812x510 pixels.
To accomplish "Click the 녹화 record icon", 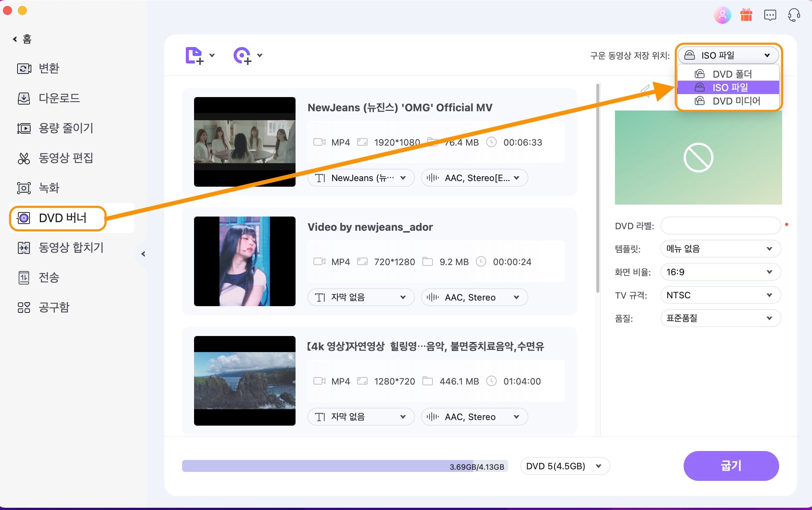I will click(x=24, y=188).
